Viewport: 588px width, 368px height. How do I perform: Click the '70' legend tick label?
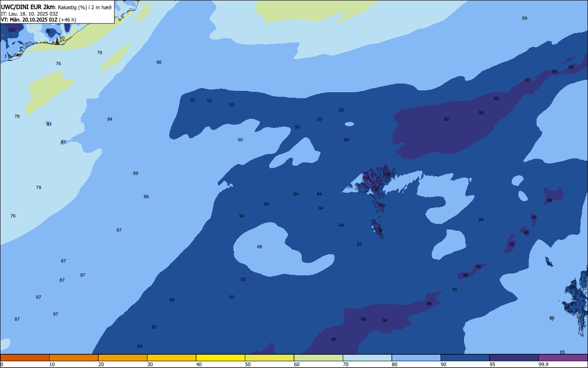pos(345,364)
